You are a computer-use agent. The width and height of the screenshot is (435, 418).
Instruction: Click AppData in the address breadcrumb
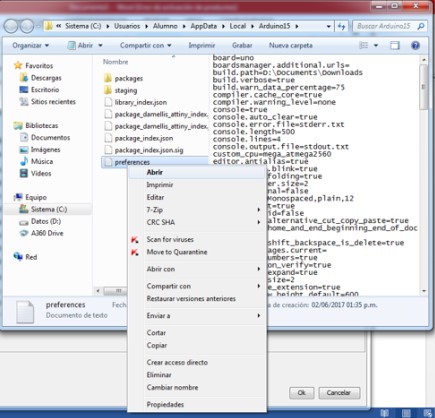(203, 26)
